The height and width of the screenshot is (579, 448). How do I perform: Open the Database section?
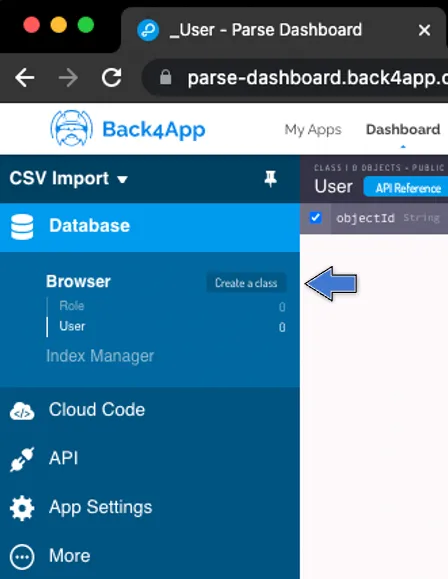150,227
